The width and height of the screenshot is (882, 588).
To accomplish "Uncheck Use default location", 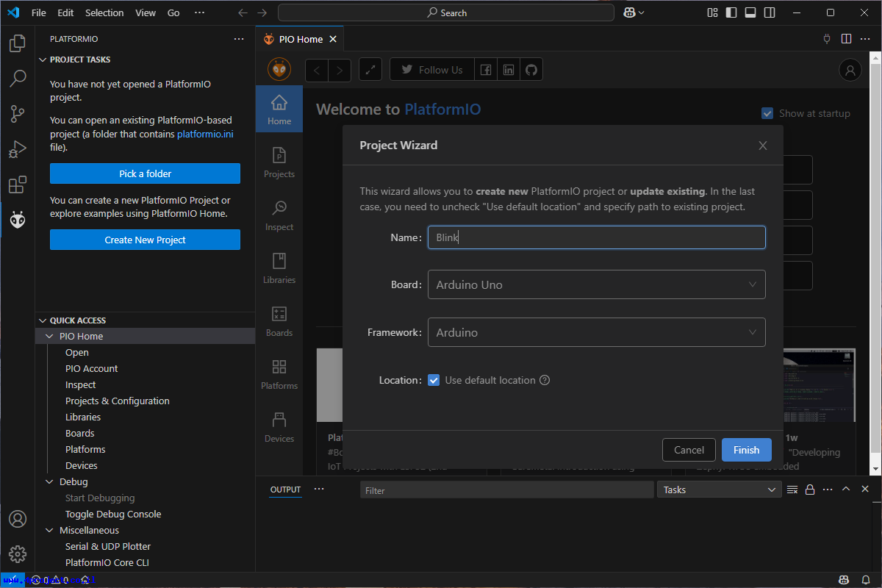I will click(x=434, y=380).
